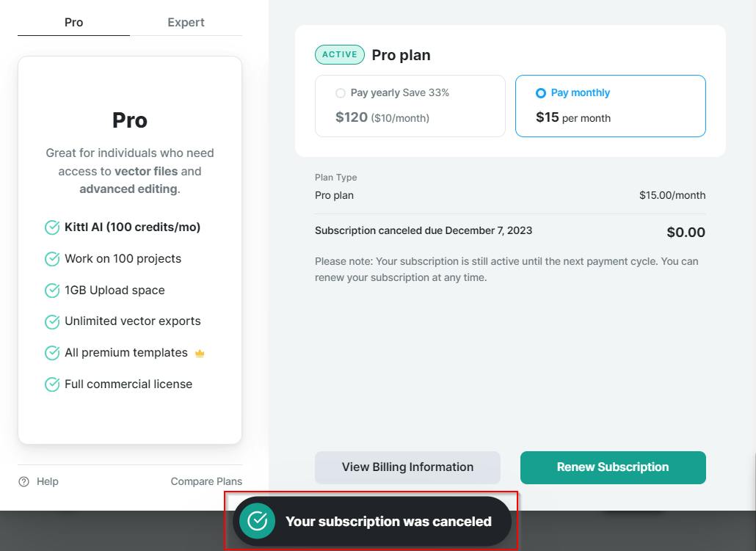Click the checkmark beside Unlimited vector exports
The height and width of the screenshot is (551, 756).
pyautogui.click(x=52, y=321)
